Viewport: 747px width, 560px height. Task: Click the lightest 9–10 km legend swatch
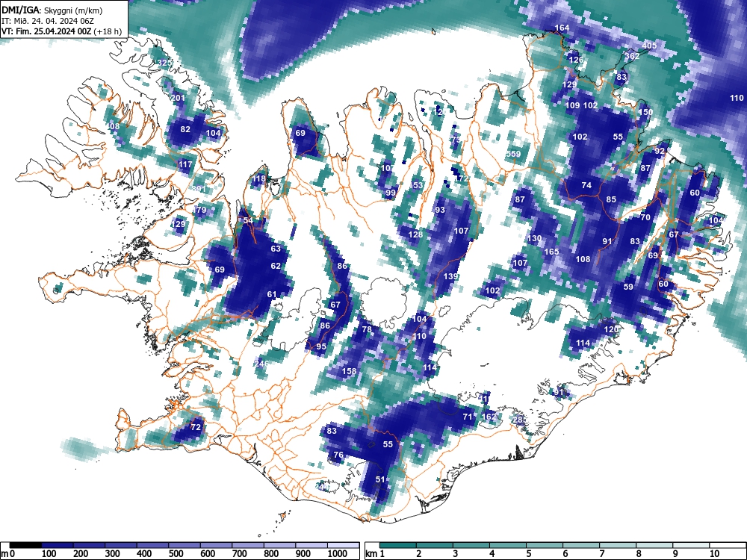pyautogui.click(x=691, y=545)
